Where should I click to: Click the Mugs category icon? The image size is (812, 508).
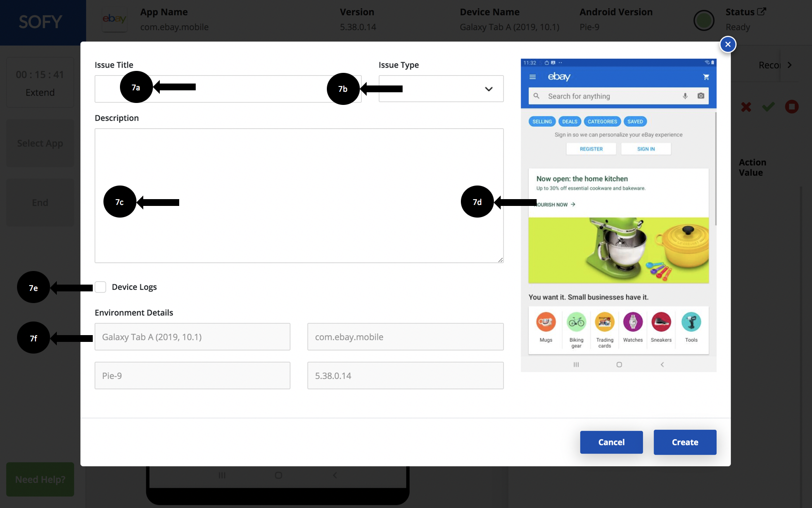point(546,322)
